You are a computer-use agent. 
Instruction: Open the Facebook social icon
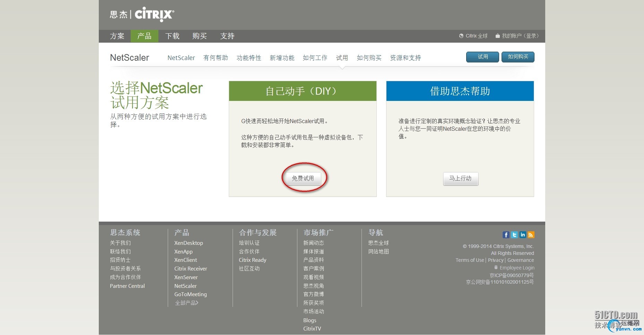coord(506,235)
